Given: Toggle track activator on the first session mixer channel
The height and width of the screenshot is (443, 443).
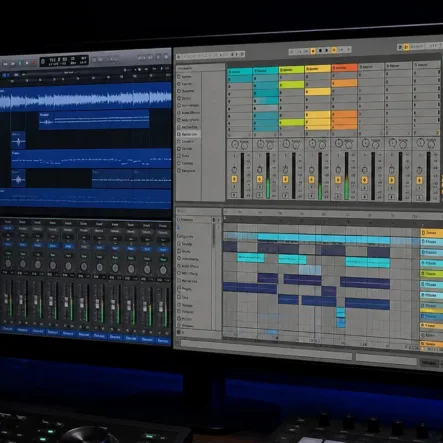Looking at the screenshot, I should (x=234, y=179).
